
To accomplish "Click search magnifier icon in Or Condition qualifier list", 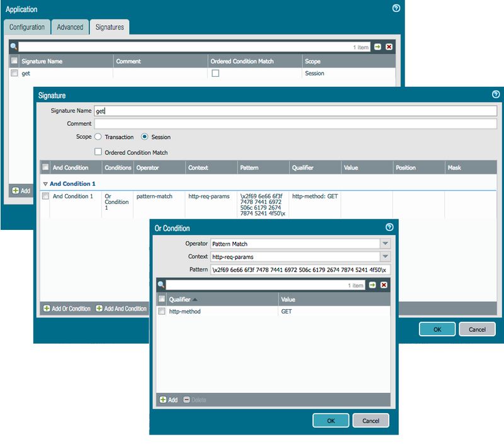I will [x=161, y=285].
